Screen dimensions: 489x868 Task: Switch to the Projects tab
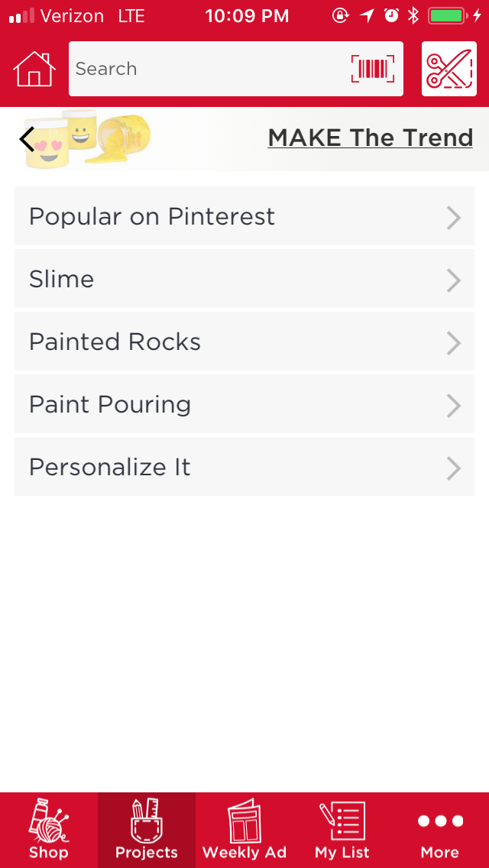coord(147,829)
